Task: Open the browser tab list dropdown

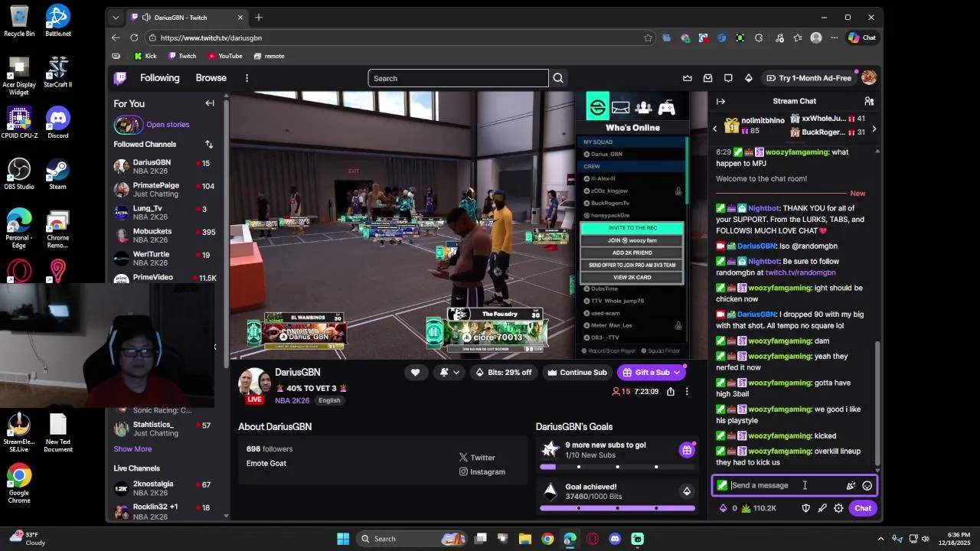Action: pyautogui.click(x=116, y=17)
